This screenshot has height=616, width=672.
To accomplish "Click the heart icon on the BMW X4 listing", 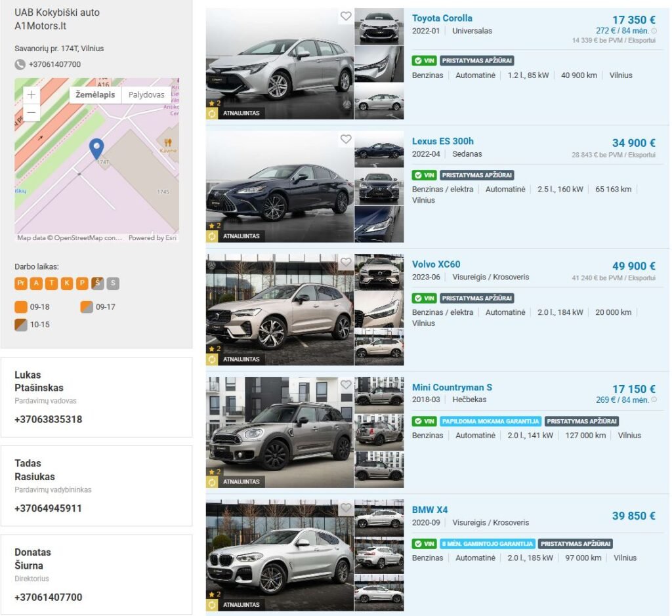I will click(x=346, y=508).
